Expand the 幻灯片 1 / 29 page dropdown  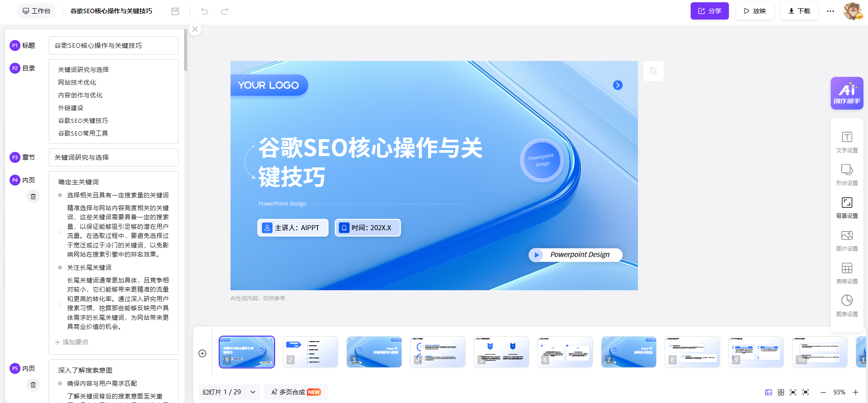(x=253, y=392)
